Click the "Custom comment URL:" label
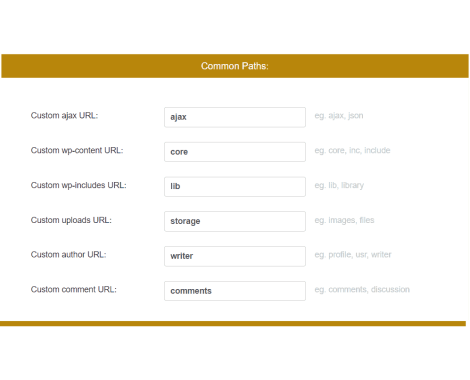This screenshot has height=380, width=470. pyautogui.click(x=74, y=289)
